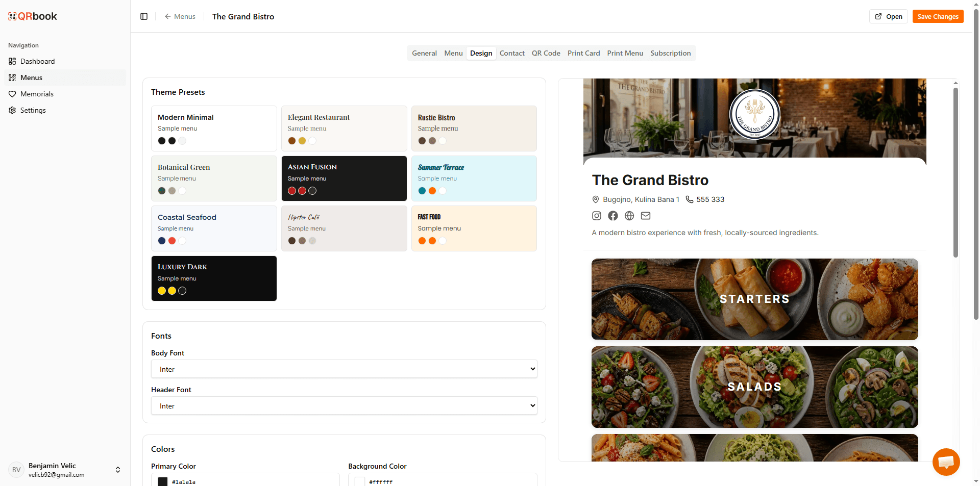Click the Settings gear icon
Screen dimensions: 980x486
click(12, 110)
